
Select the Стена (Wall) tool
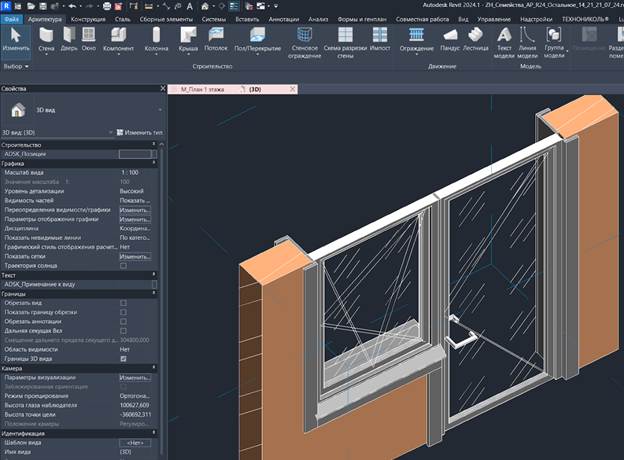pos(46,40)
